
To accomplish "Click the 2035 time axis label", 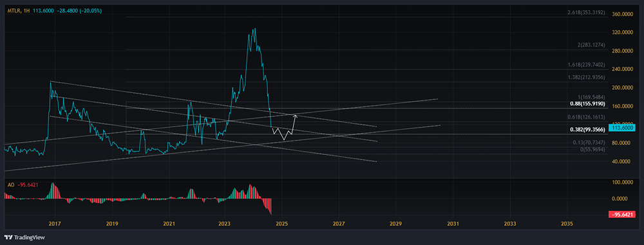I will [x=567, y=224].
